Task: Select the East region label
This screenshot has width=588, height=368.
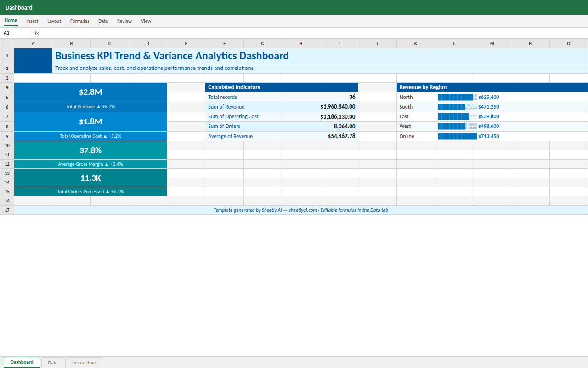Action: click(416, 116)
